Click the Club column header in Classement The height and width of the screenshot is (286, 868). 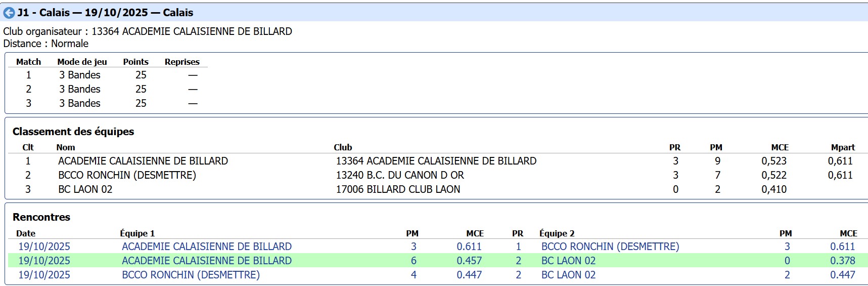click(343, 147)
